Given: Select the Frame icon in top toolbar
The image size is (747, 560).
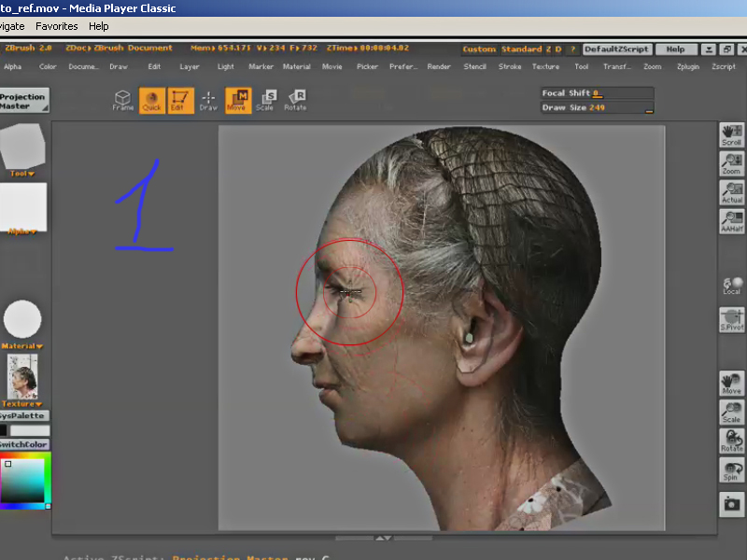Looking at the screenshot, I should 123,100.
